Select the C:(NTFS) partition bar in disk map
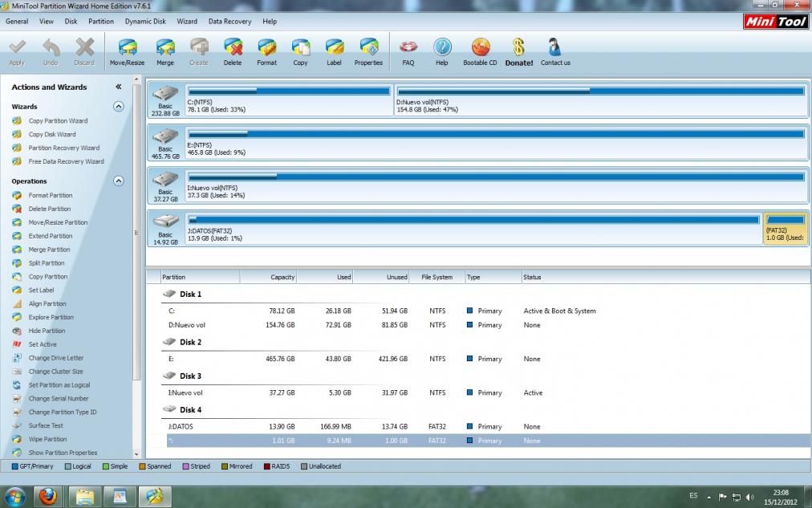 click(289, 100)
